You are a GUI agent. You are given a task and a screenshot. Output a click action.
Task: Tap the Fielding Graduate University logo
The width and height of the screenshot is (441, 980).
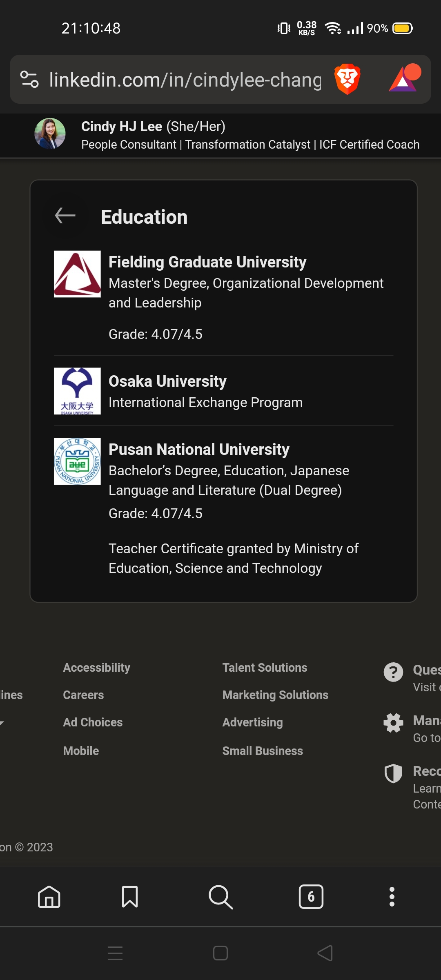point(77,274)
